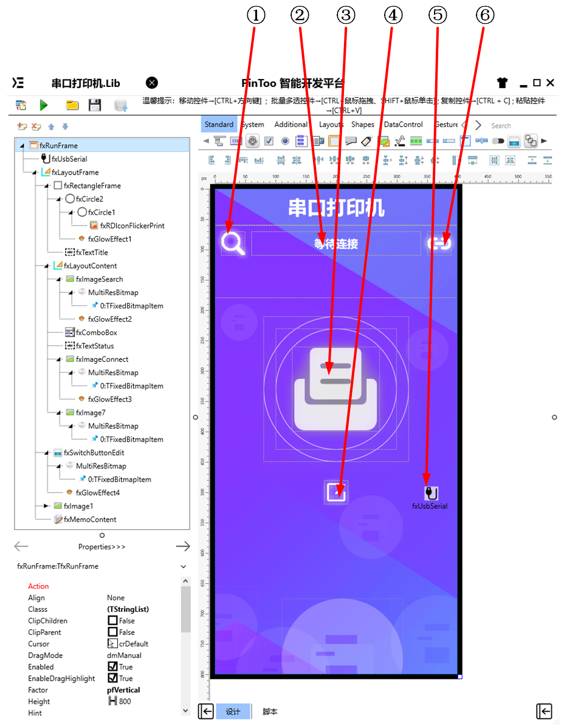The image size is (564, 728).
Task: Collapse left panel with bottom-left arrow button
Action: coord(205,712)
